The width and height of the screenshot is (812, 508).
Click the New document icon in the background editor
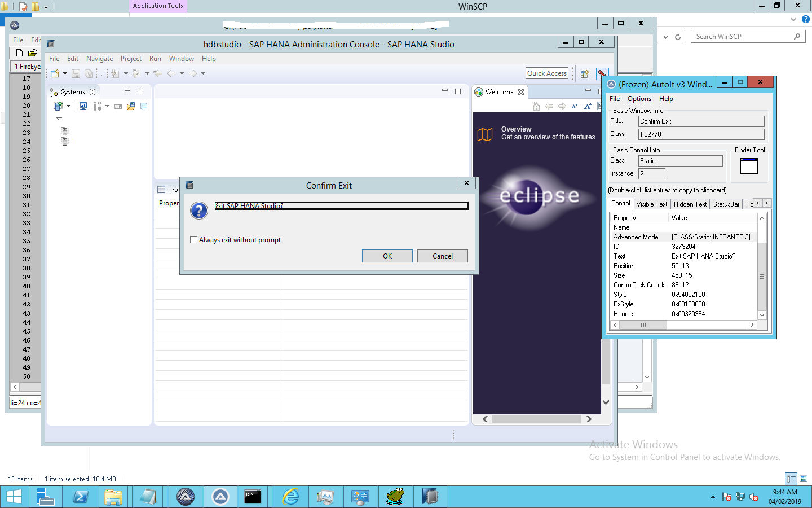click(x=19, y=52)
